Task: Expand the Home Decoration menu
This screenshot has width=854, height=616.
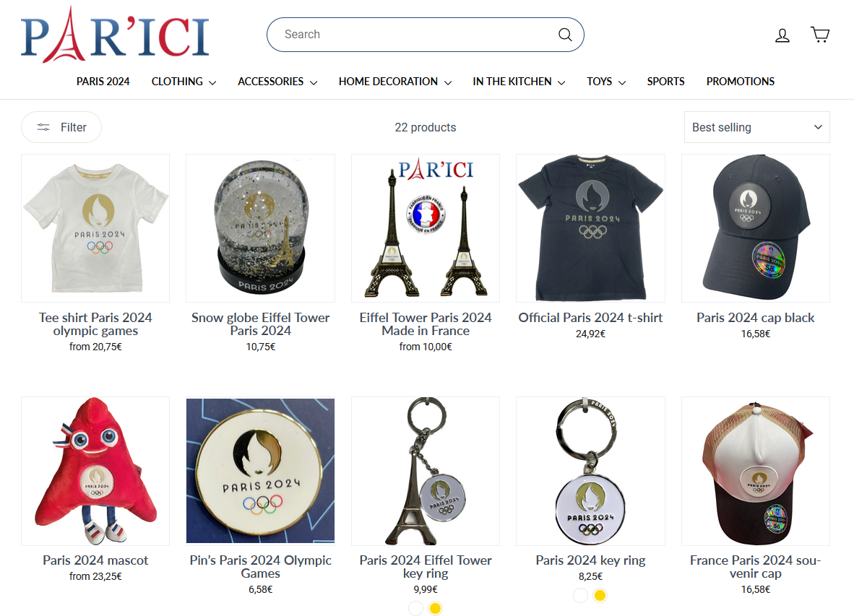Action: tap(395, 82)
